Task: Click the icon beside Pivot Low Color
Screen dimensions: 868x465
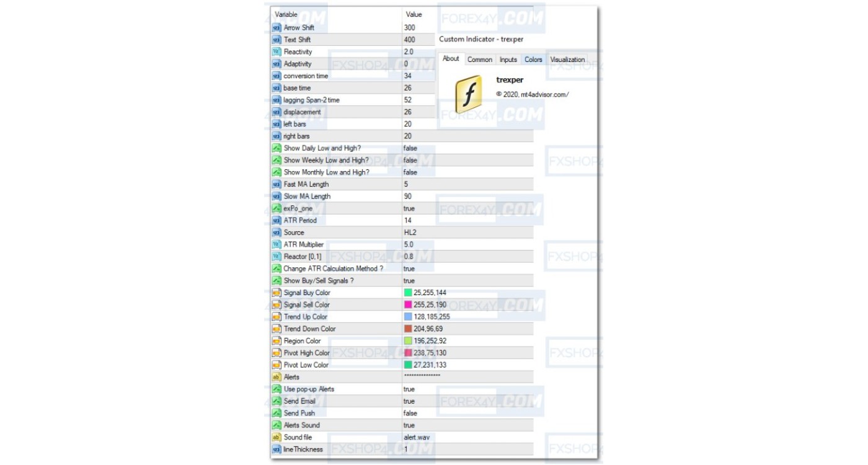Action: [x=277, y=365]
